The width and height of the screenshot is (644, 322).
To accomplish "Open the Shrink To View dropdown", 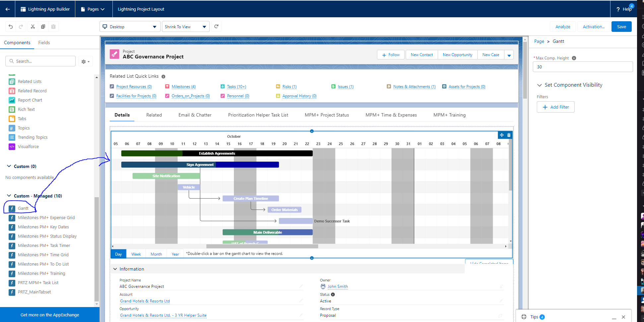I will pyautogui.click(x=185, y=26).
